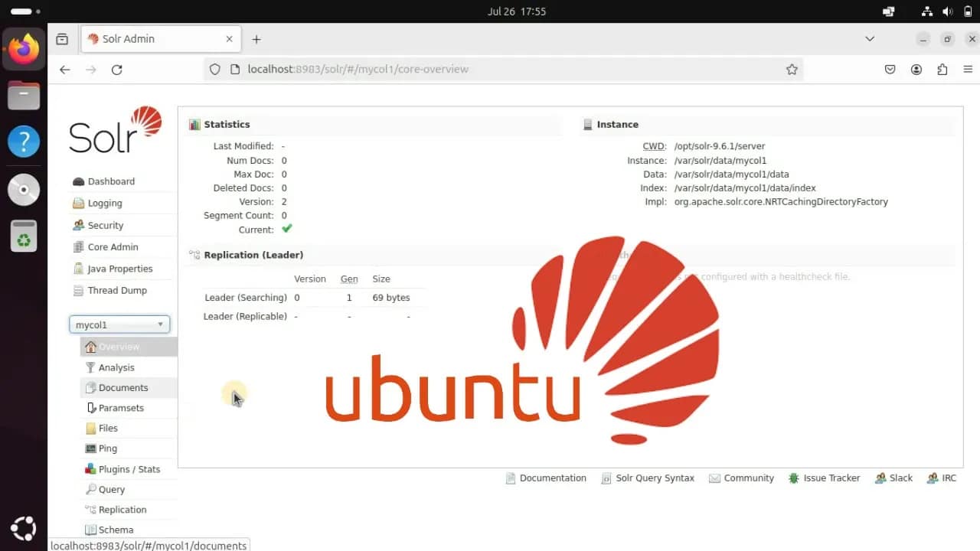Bookmark the page with the star icon
Image resolution: width=980 pixels, height=551 pixels.
792,69
